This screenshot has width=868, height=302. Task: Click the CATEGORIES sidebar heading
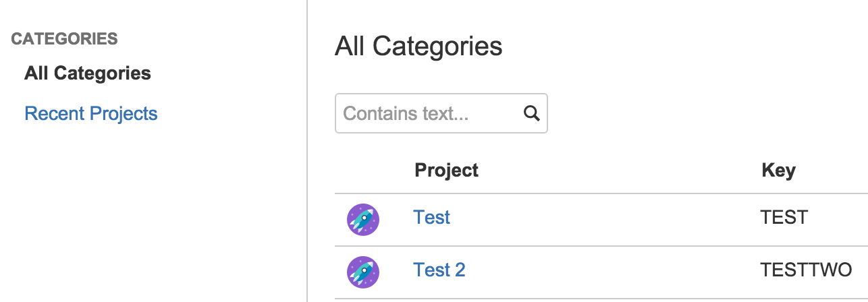tap(65, 39)
